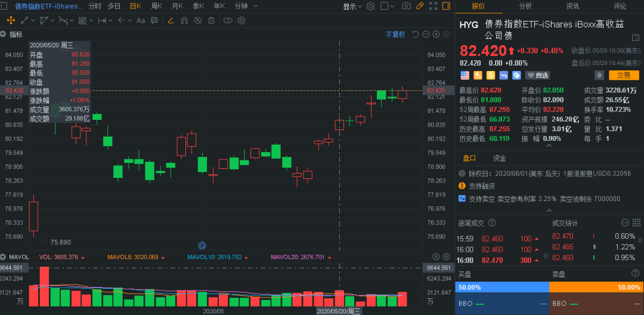Switch to the 周K weekly chart tab
This screenshot has height=315, width=644.
point(157,7)
